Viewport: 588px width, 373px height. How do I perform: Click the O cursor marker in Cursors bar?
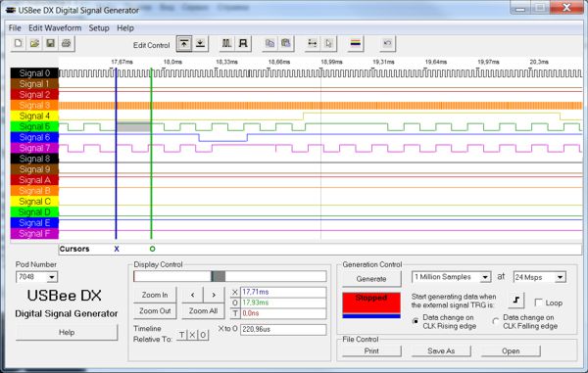click(x=152, y=249)
